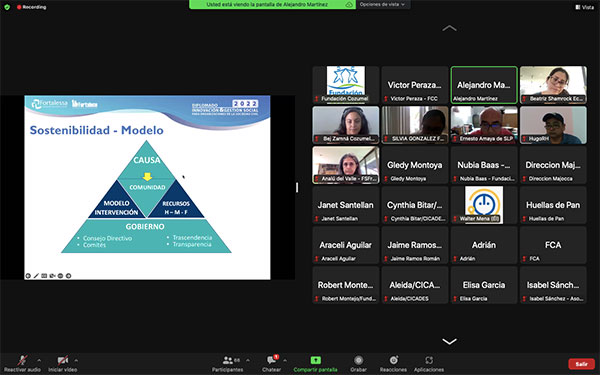Open the Chatear chat icon
600x375 pixels.
coord(272,360)
